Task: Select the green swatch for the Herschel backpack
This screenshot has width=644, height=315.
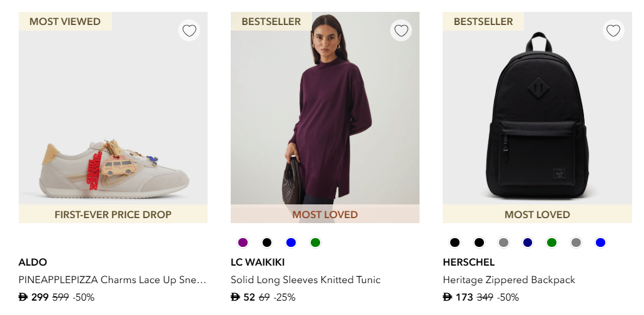Action: click(551, 242)
